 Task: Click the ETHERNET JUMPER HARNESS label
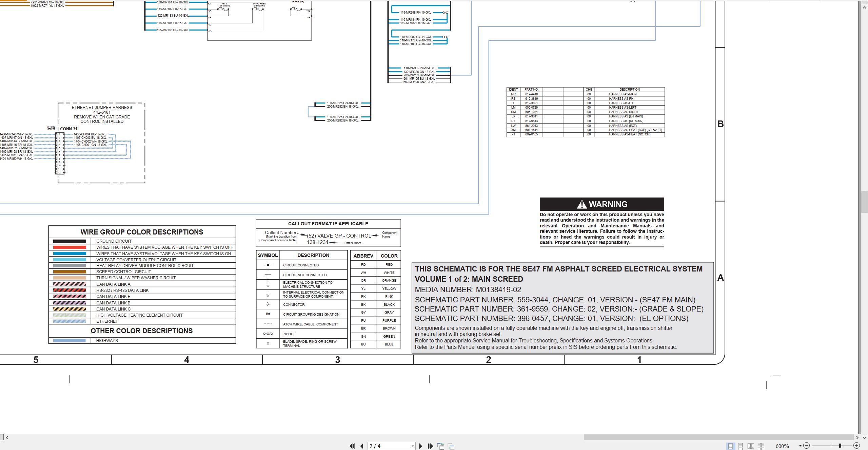pos(102,107)
